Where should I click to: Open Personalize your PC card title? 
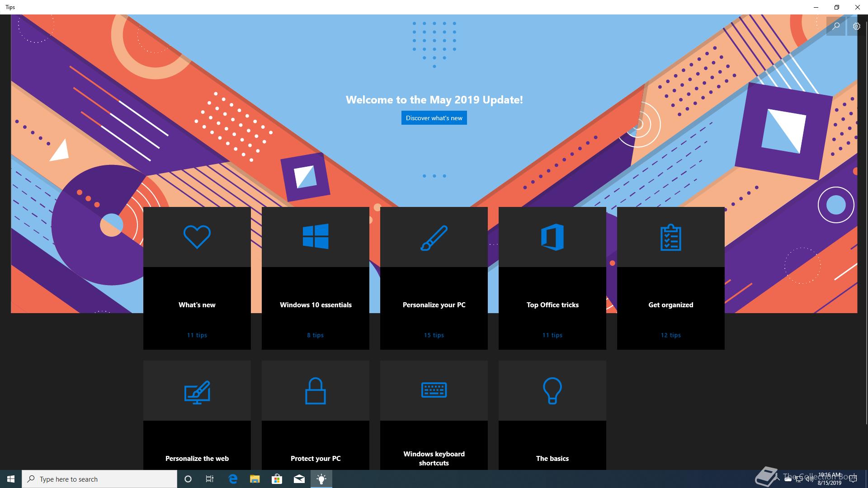434,305
